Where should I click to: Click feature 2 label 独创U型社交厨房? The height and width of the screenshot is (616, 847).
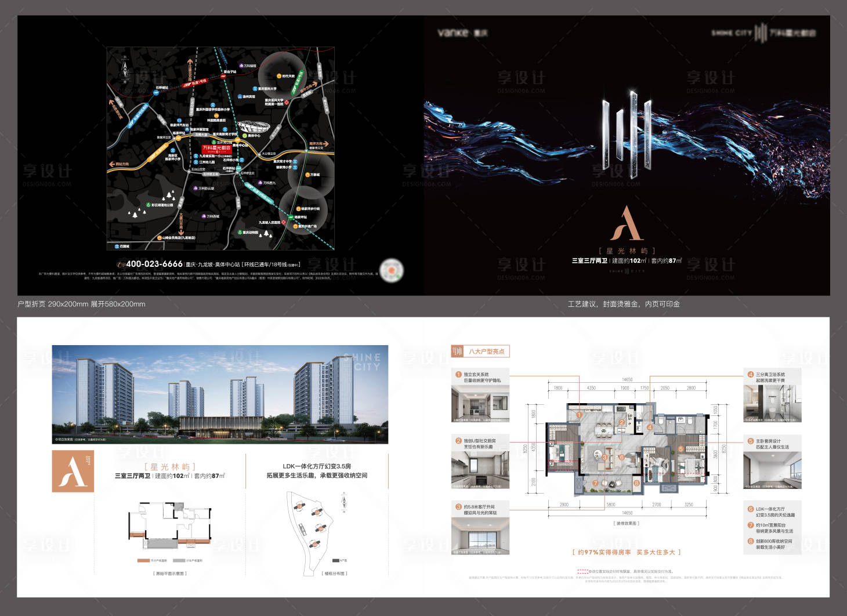pyautogui.click(x=479, y=441)
